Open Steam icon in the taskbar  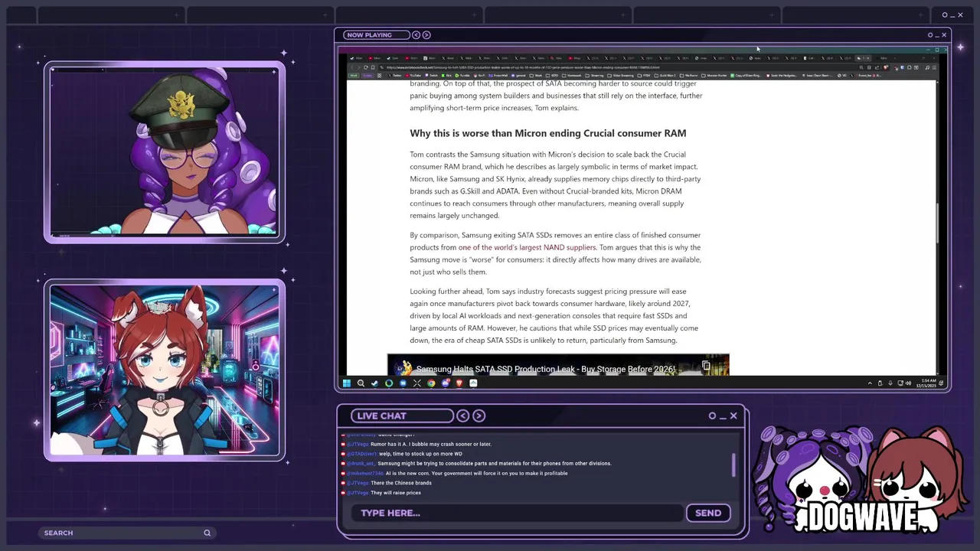point(374,383)
